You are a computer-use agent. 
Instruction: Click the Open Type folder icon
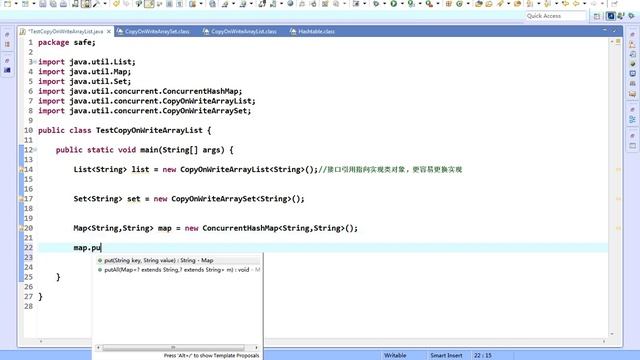pos(478,4)
